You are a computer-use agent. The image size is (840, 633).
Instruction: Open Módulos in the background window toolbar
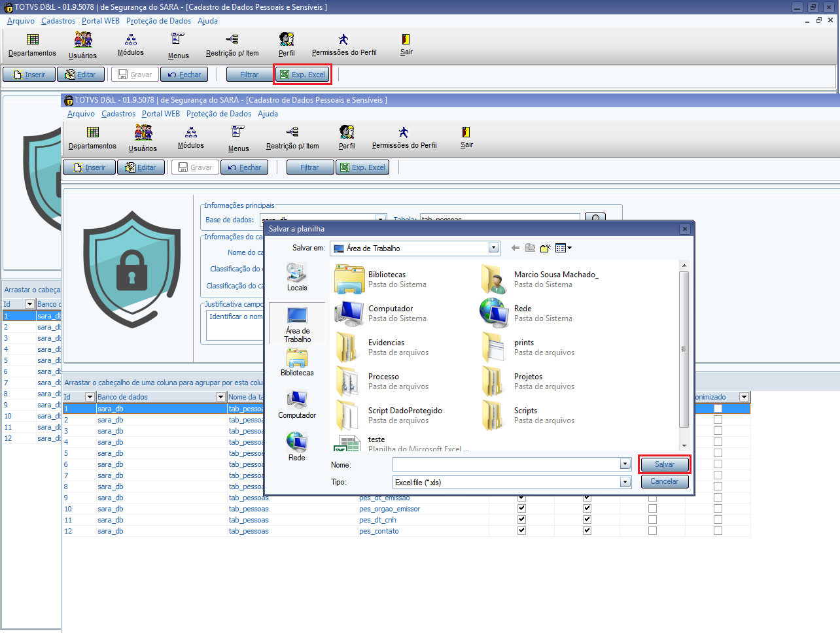131,44
